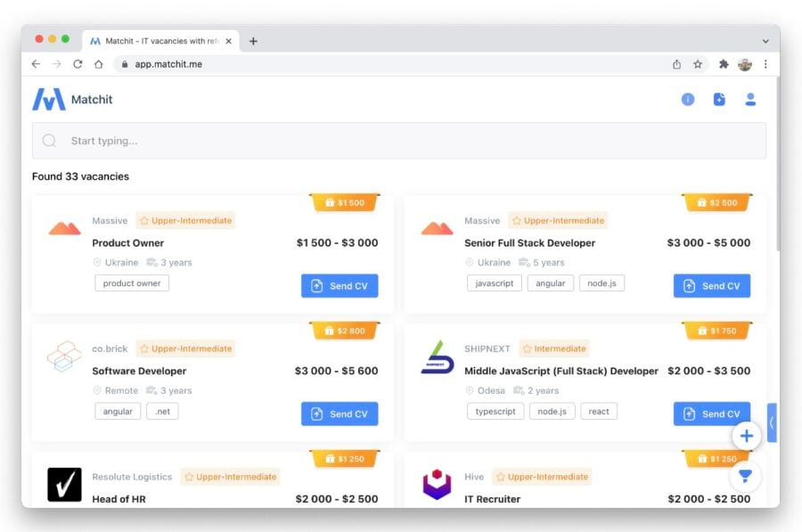The height and width of the screenshot is (532, 802).
Task: Click the $2 800 bonus badge
Action: point(345,331)
